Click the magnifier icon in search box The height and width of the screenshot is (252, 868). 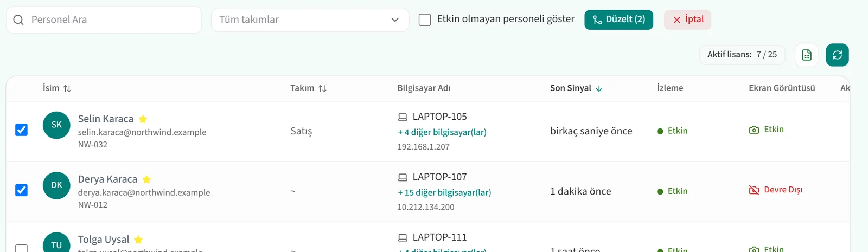pyautogui.click(x=18, y=20)
